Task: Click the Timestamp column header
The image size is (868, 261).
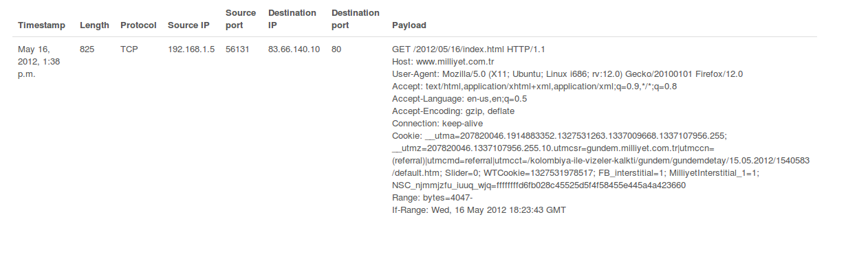Action: 41,25
